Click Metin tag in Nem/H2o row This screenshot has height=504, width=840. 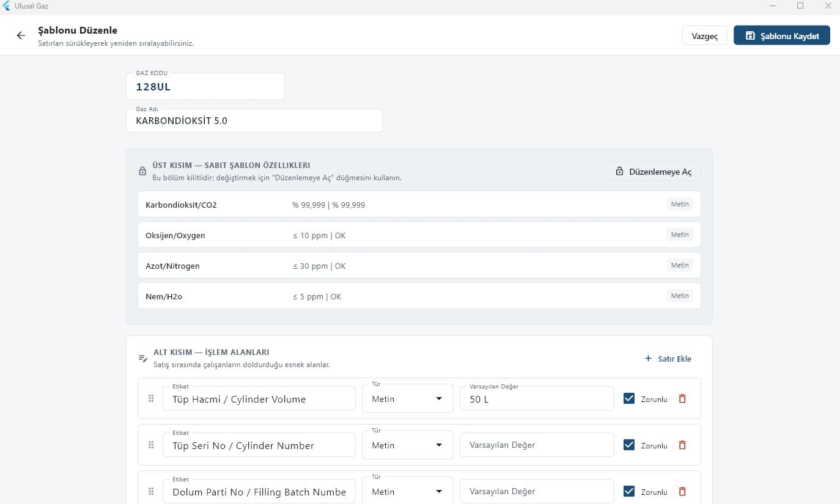[680, 296]
